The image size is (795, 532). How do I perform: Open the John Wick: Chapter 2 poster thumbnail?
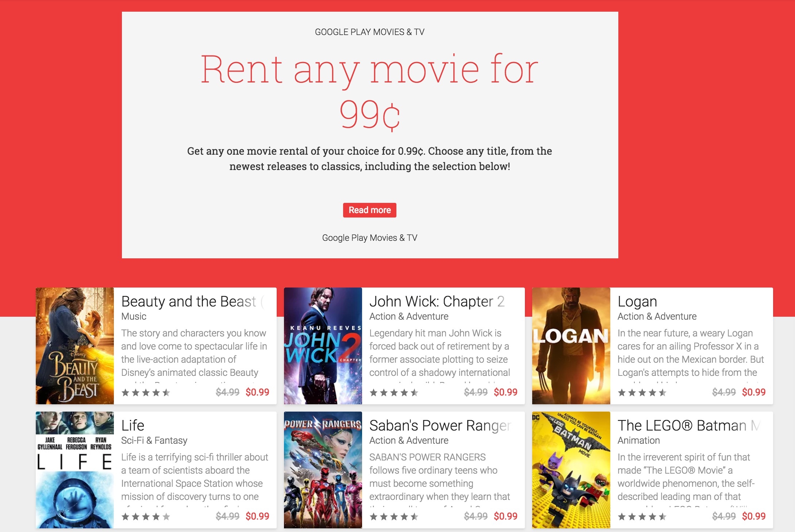coord(323,346)
